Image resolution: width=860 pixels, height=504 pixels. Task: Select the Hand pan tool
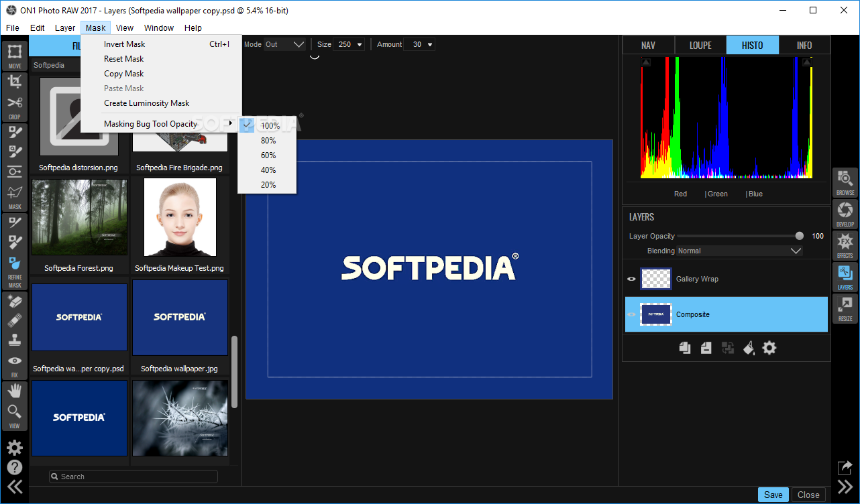15,391
